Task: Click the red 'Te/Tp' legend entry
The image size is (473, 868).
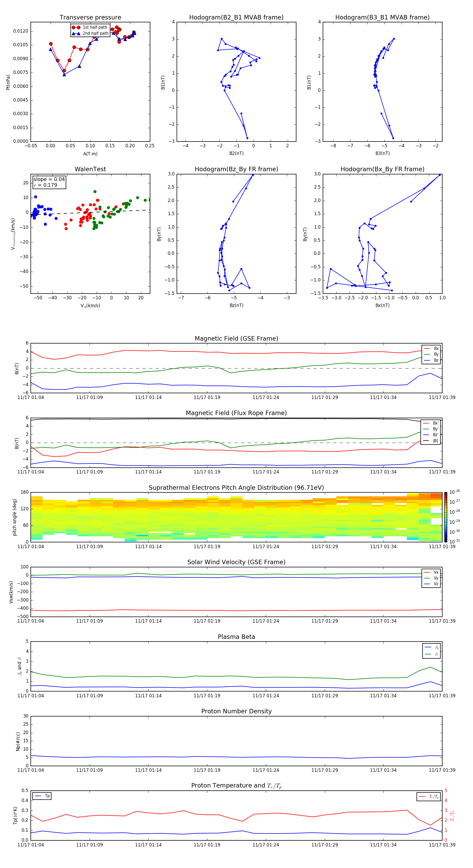Action: (x=429, y=796)
